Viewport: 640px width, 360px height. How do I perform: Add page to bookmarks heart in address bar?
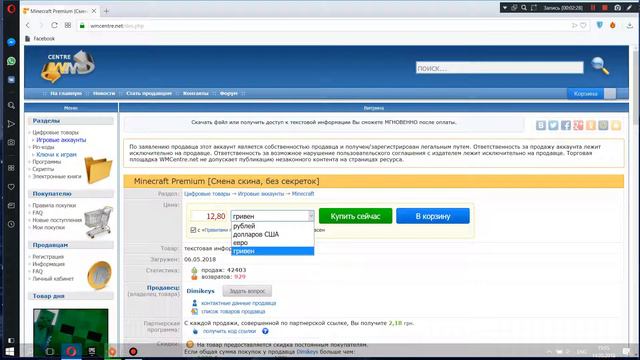coord(583,25)
